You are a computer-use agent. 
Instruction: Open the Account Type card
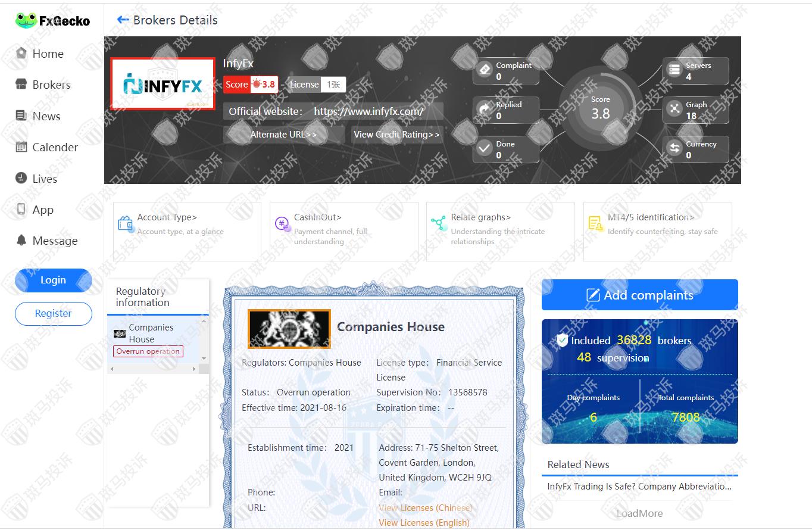(x=187, y=230)
